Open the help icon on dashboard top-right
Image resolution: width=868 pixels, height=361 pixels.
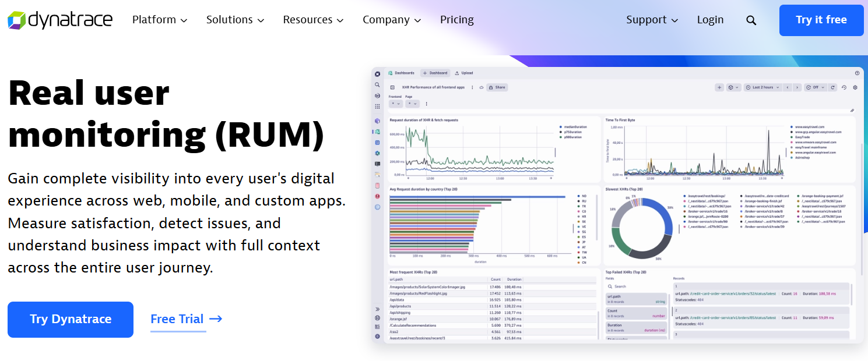click(x=857, y=73)
